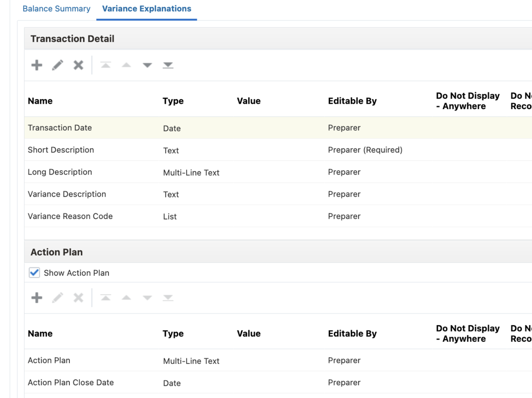Click Action Plan move-to-bottom arrow icon
This screenshot has height=398, width=532.
tap(168, 298)
